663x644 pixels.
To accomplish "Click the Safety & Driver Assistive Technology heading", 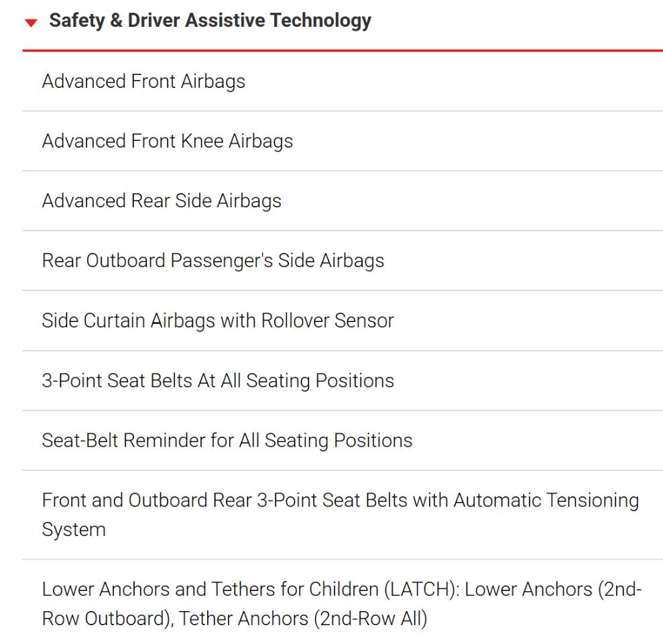I will pos(210,21).
